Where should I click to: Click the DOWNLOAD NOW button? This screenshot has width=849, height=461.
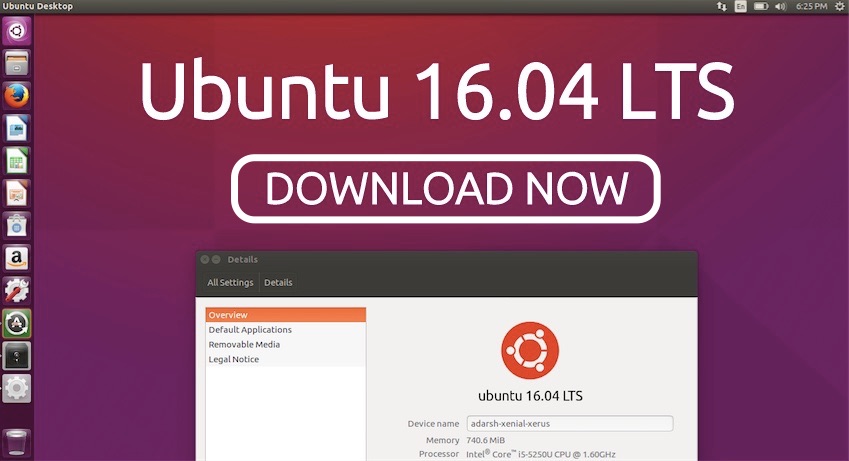point(446,189)
